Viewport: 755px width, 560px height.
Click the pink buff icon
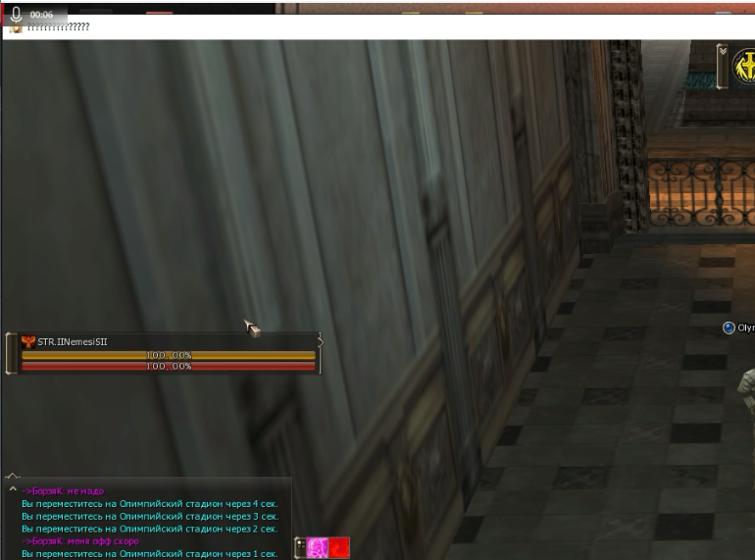point(317,547)
